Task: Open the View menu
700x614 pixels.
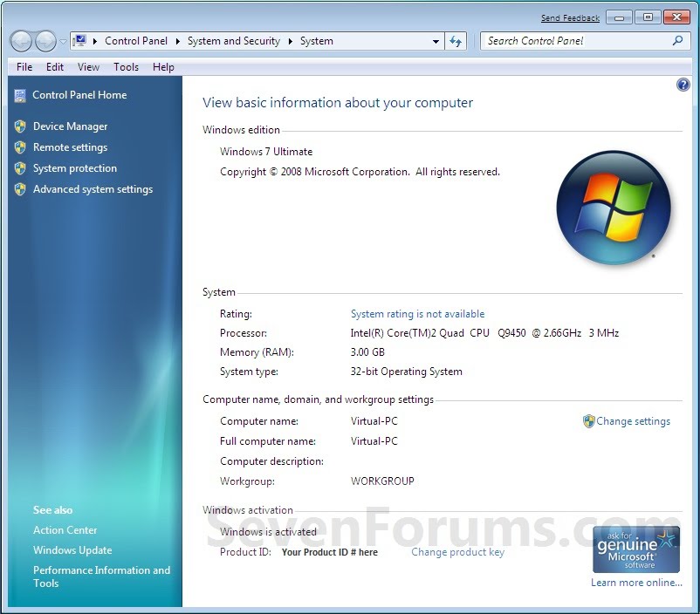Action: tap(88, 67)
